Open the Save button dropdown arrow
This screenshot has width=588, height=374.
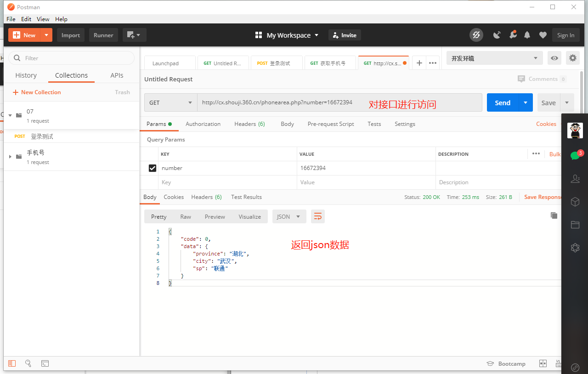[567, 102]
